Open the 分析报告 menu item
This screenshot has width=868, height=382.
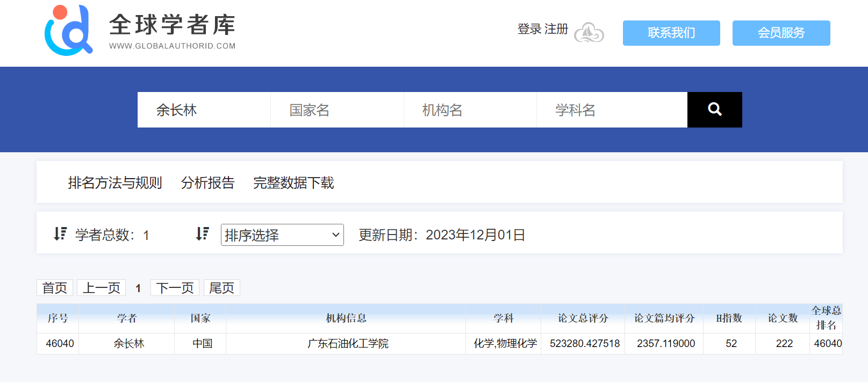(207, 183)
